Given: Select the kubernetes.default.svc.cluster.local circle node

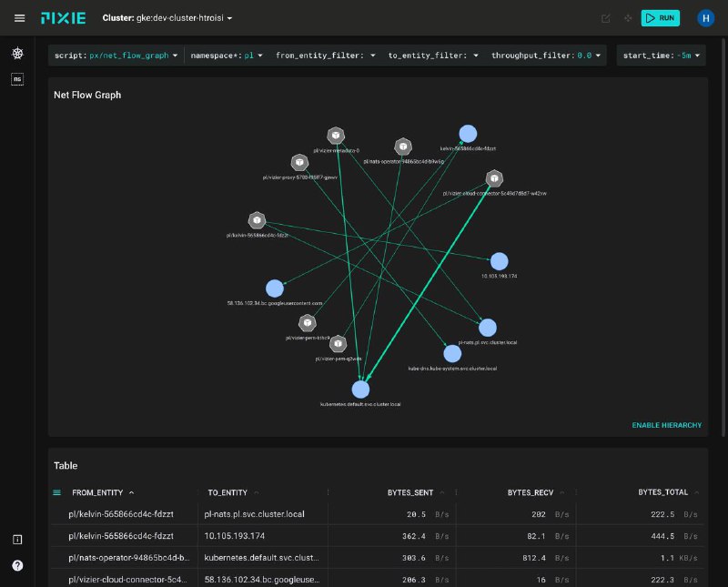Looking at the screenshot, I should pyautogui.click(x=360, y=390).
